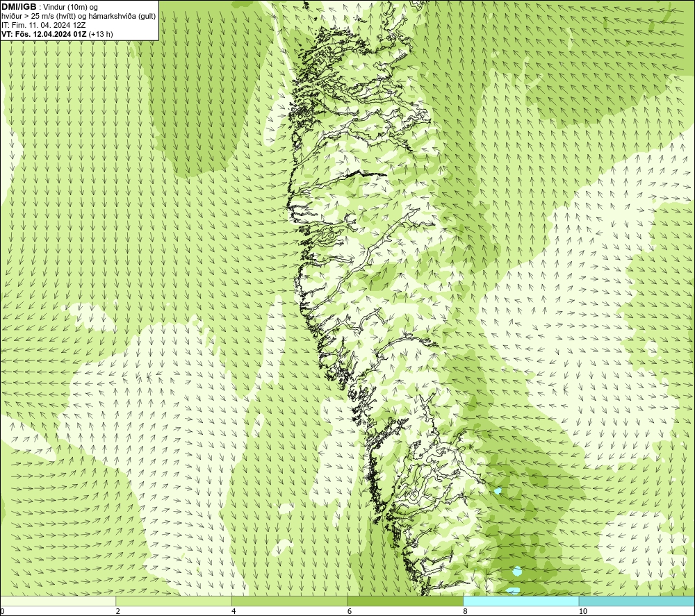The height and width of the screenshot is (616, 695).
Task: Click the legend tick label '2'
Action: tap(118, 611)
